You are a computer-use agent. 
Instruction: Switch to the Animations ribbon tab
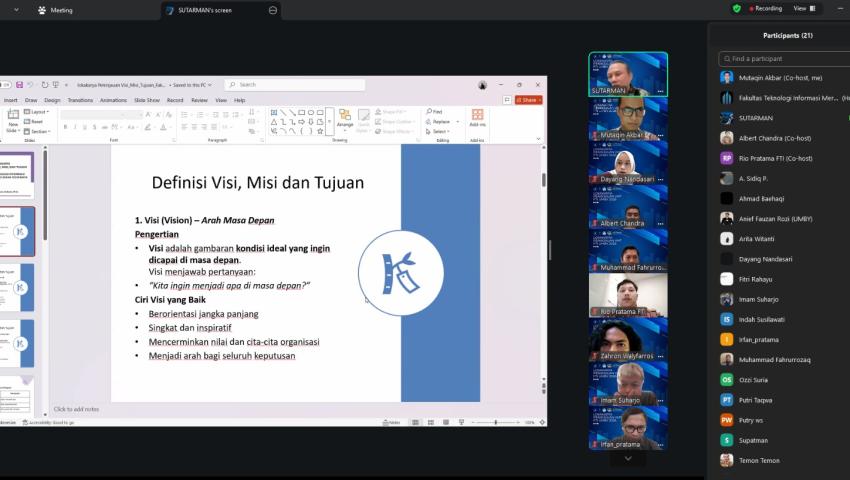pos(113,100)
